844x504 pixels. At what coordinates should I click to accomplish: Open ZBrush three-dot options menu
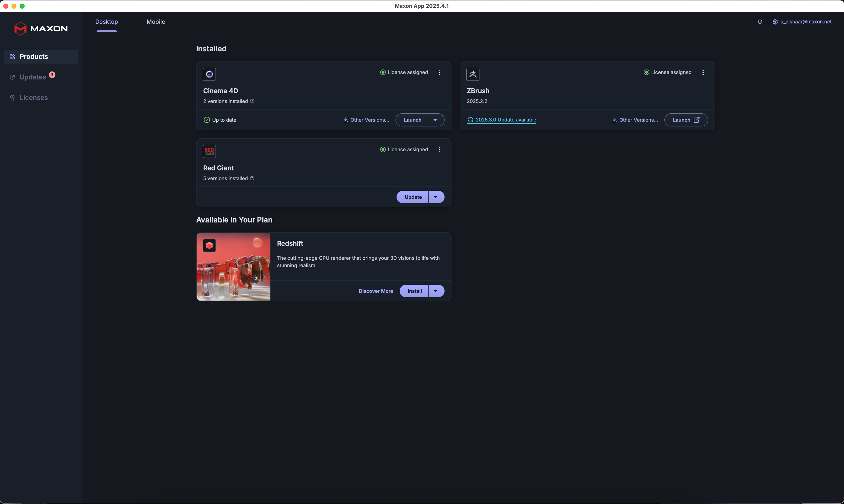[x=703, y=72]
